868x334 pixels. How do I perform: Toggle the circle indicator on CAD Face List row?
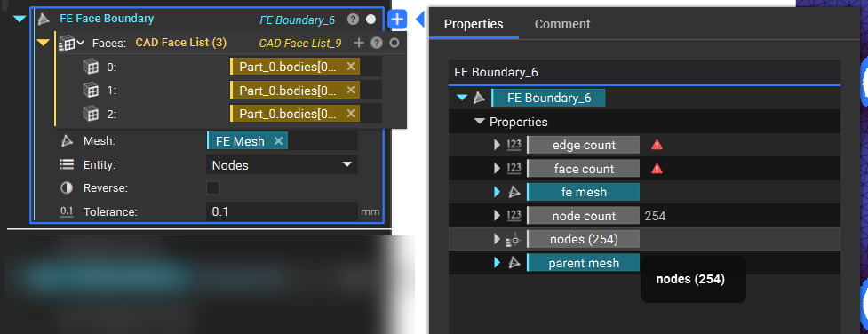(394, 43)
